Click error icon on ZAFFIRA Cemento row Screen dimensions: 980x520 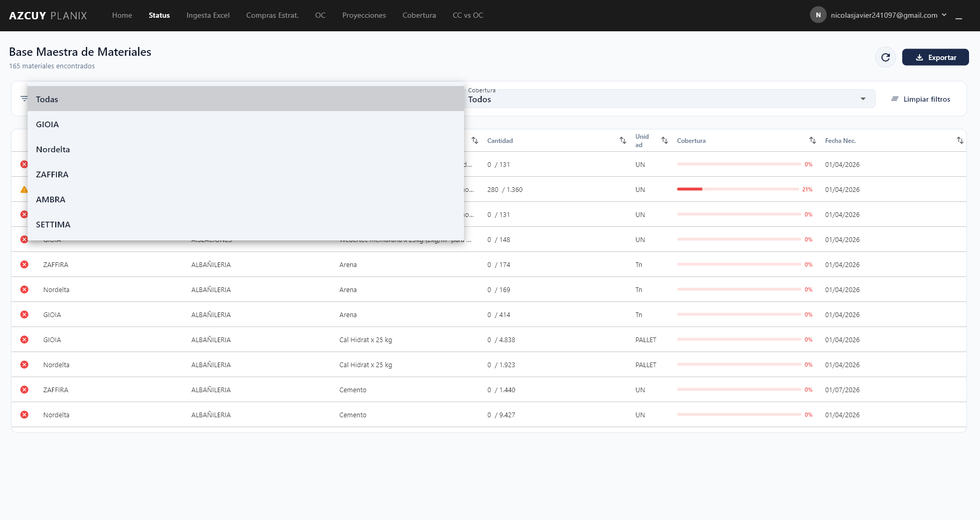tap(24, 390)
